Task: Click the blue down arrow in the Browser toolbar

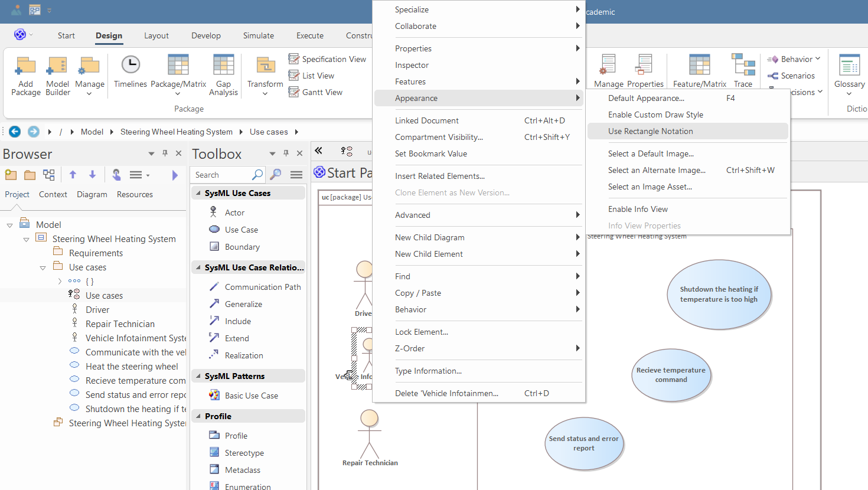Action: 92,175
